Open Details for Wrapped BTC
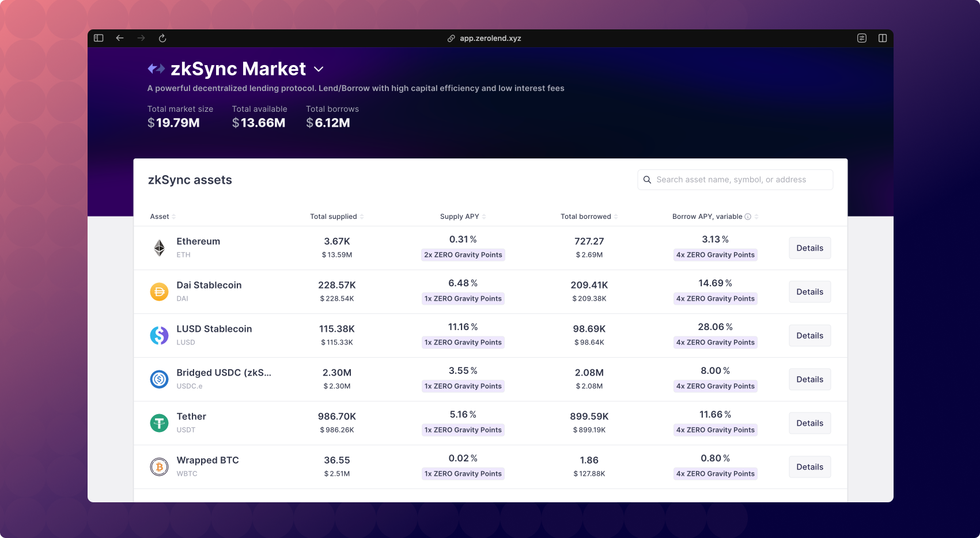The height and width of the screenshot is (538, 980). pyautogui.click(x=809, y=467)
